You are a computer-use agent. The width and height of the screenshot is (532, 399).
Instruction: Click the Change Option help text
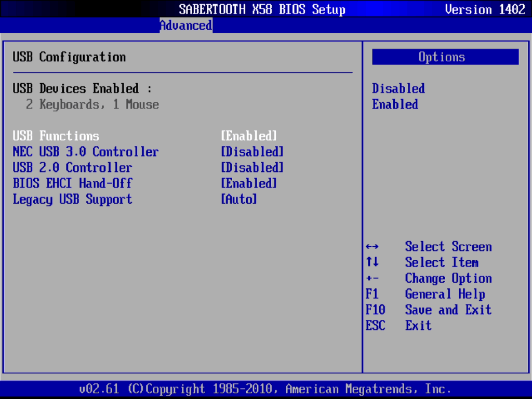coord(448,279)
